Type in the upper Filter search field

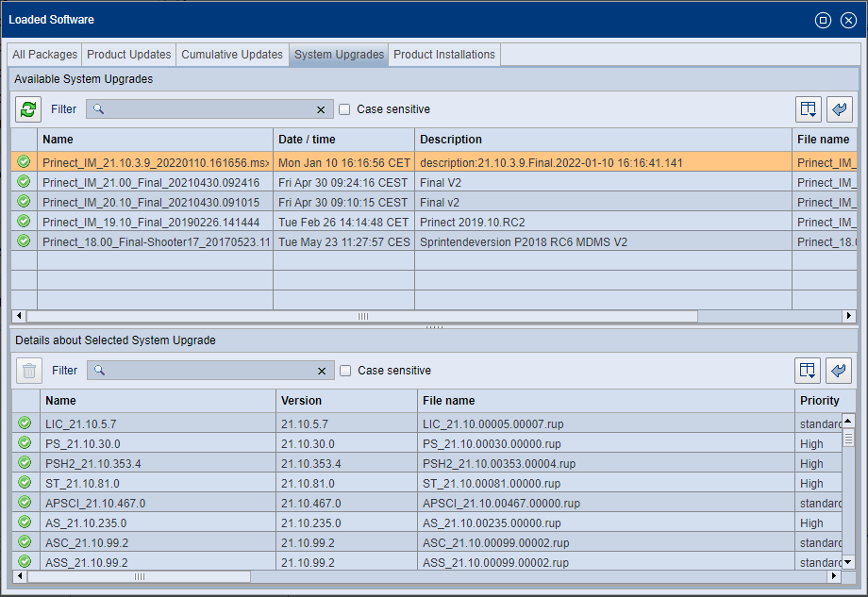(x=208, y=109)
